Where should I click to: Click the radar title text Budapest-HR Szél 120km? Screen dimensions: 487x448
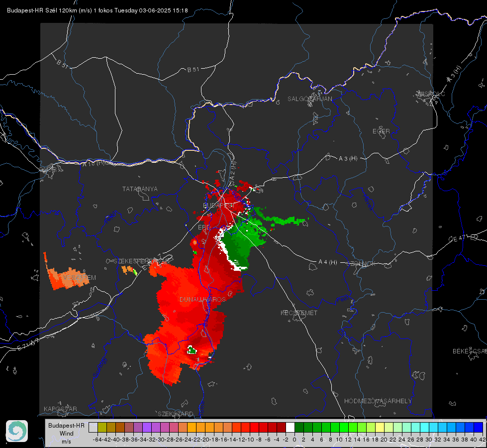pyautogui.click(x=42, y=10)
